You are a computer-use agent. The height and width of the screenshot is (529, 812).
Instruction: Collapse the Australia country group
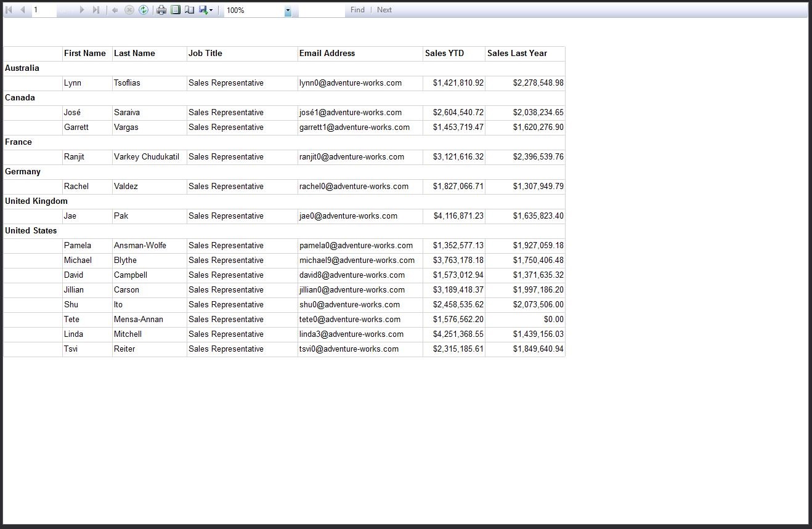[22, 68]
